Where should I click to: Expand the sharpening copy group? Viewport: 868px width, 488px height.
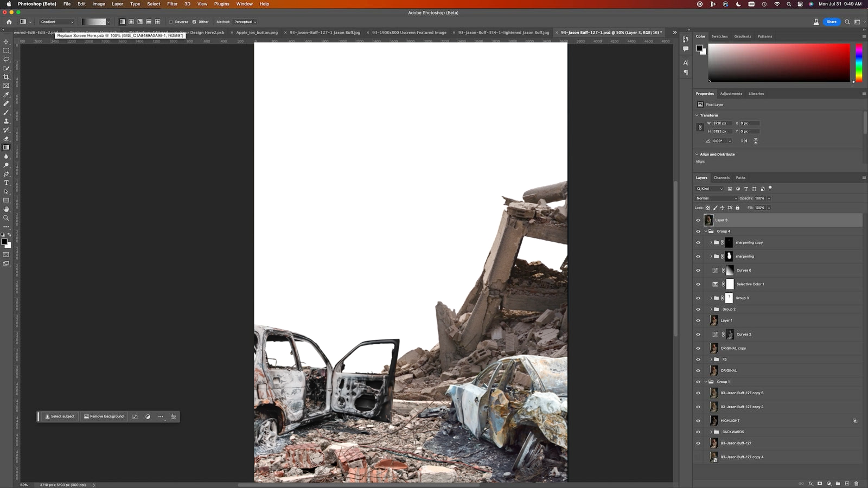pos(711,242)
